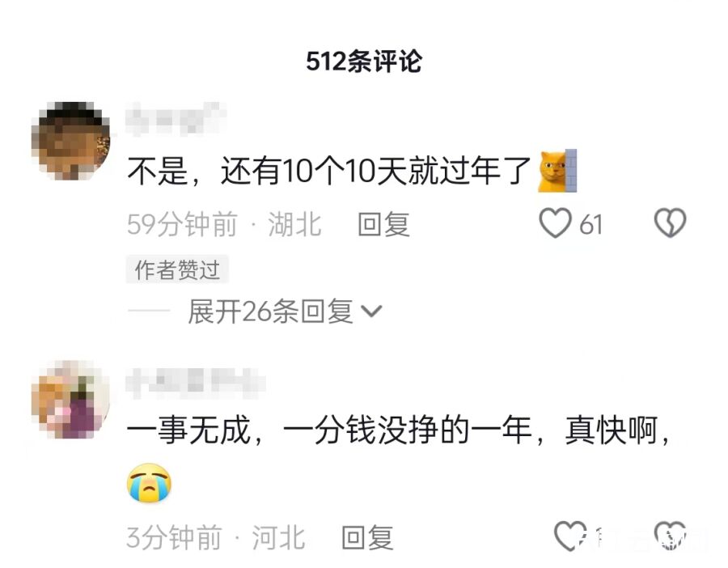Tap the 作者赞过 badge
This screenshot has height=568, width=728.
177,269
